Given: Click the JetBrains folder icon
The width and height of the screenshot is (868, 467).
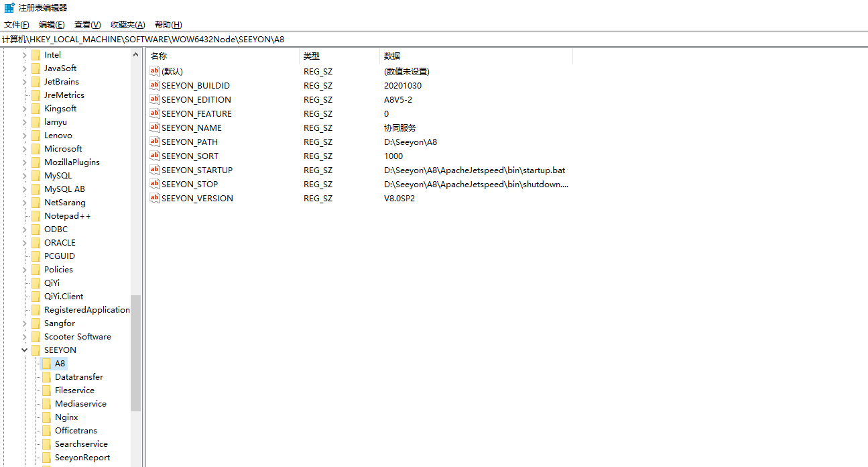Looking at the screenshot, I should (x=36, y=82).
